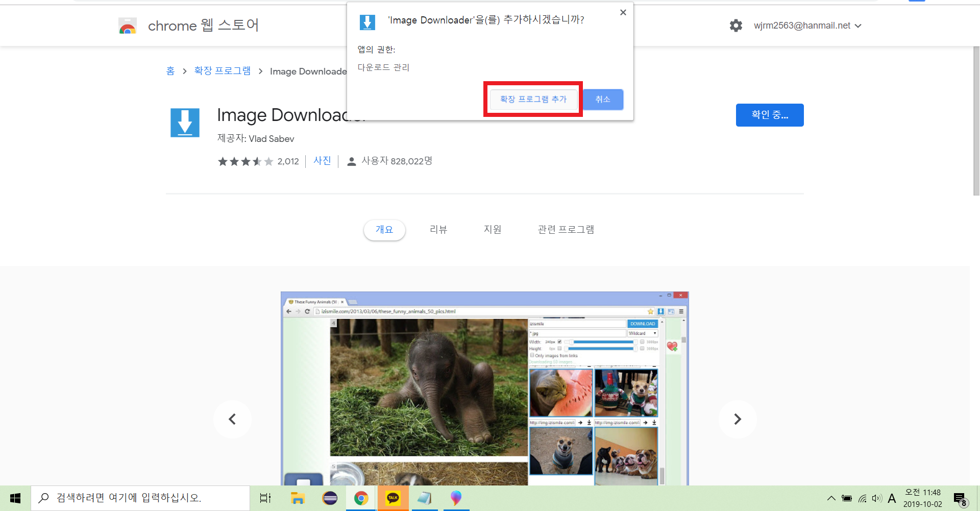Click the large Image Downloader extension icon
The height and width of the screenshot is (511, 980).
(185, 123)
